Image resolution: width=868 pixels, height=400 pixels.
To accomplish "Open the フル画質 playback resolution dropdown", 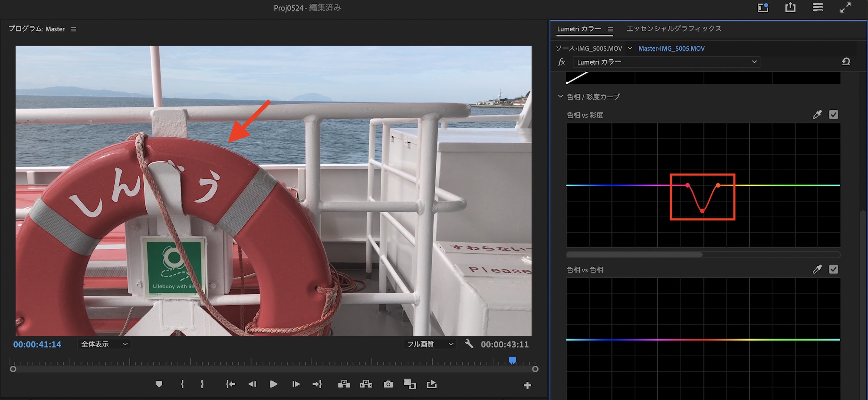I will 430,344.
